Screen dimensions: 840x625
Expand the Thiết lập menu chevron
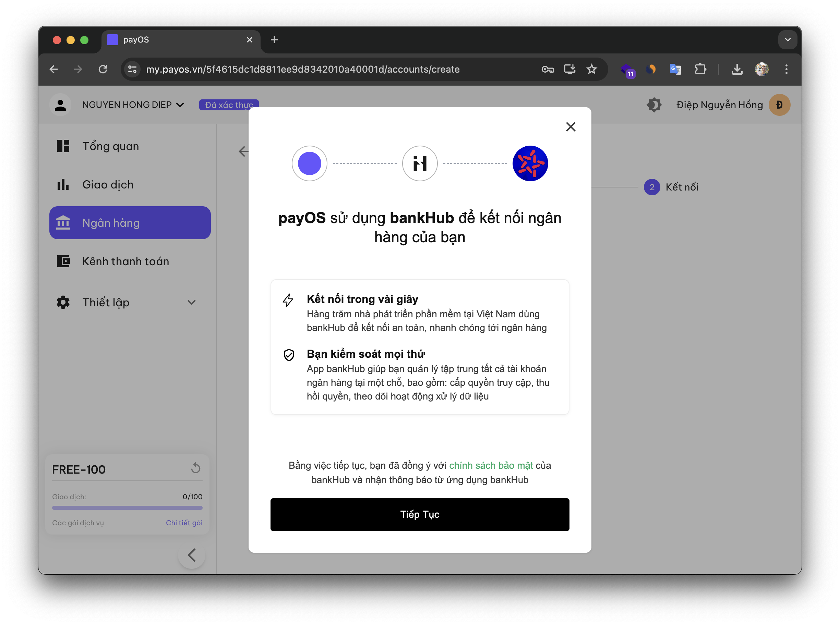click(x=192, y=302)
